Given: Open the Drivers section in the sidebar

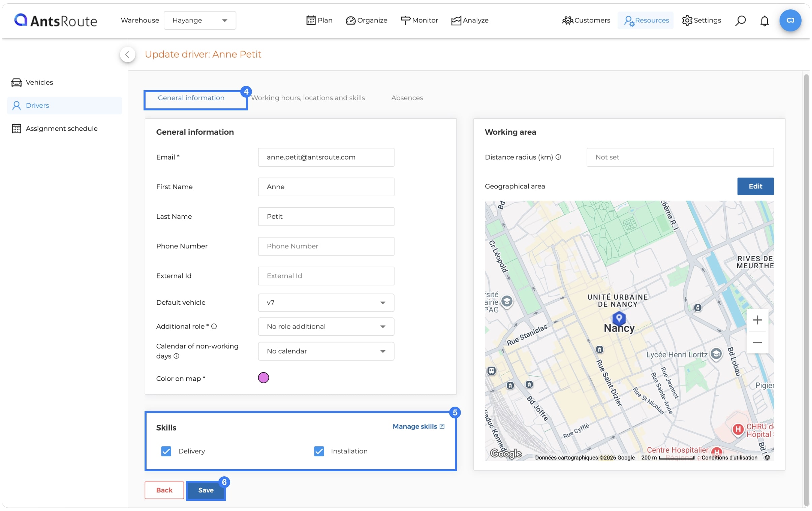Looking at the screenshot, I should [x=64, y=106].
